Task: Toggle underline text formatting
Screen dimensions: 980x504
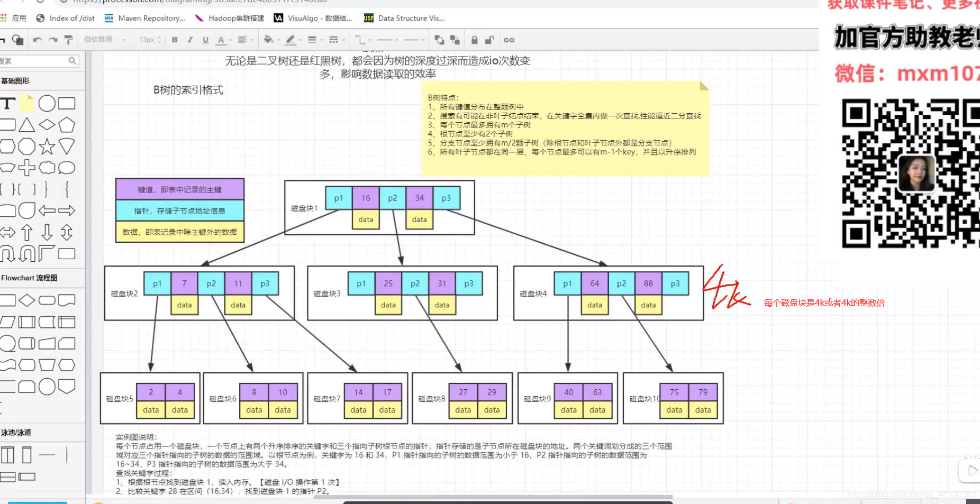Action: point(205,40)
